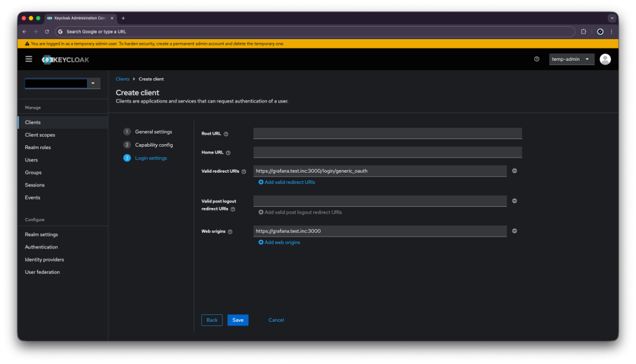Image resolution: width=636 pixels, height=364 pixels.
Task: Click the user avatar icon
Action: 605,59
